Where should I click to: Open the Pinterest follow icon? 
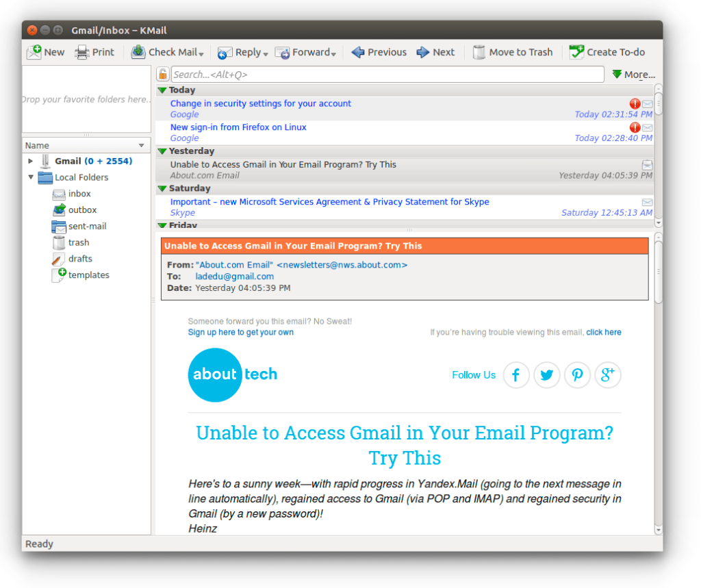coord(577,374)
